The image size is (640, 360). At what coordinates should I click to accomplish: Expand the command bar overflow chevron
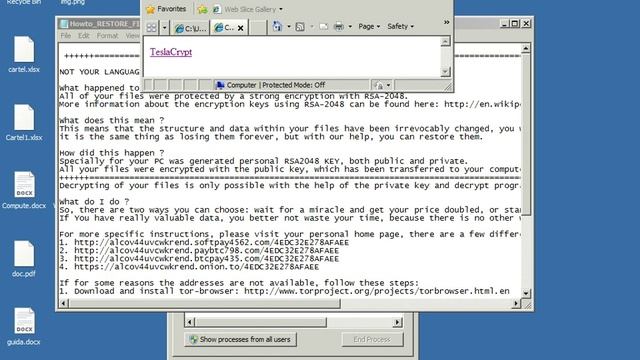coord(447,22)
